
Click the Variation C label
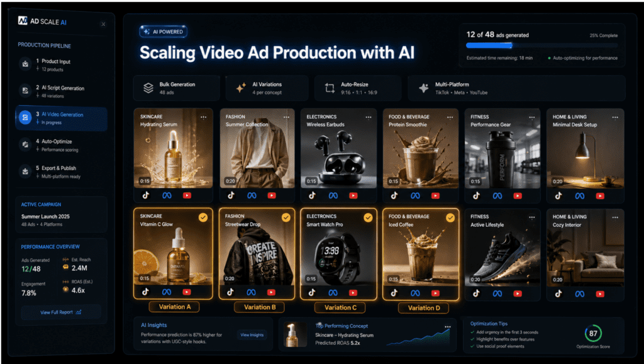tap(340, 307)
